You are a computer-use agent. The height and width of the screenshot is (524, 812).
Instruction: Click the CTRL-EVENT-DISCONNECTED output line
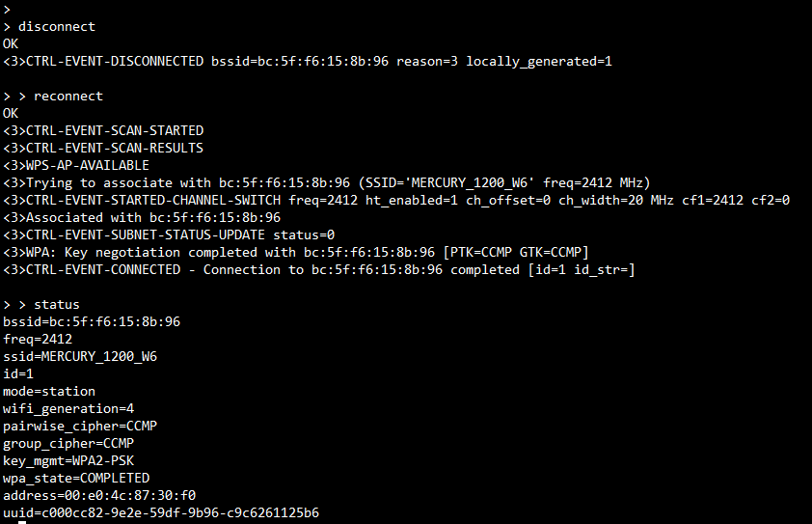tap(307, 61)
